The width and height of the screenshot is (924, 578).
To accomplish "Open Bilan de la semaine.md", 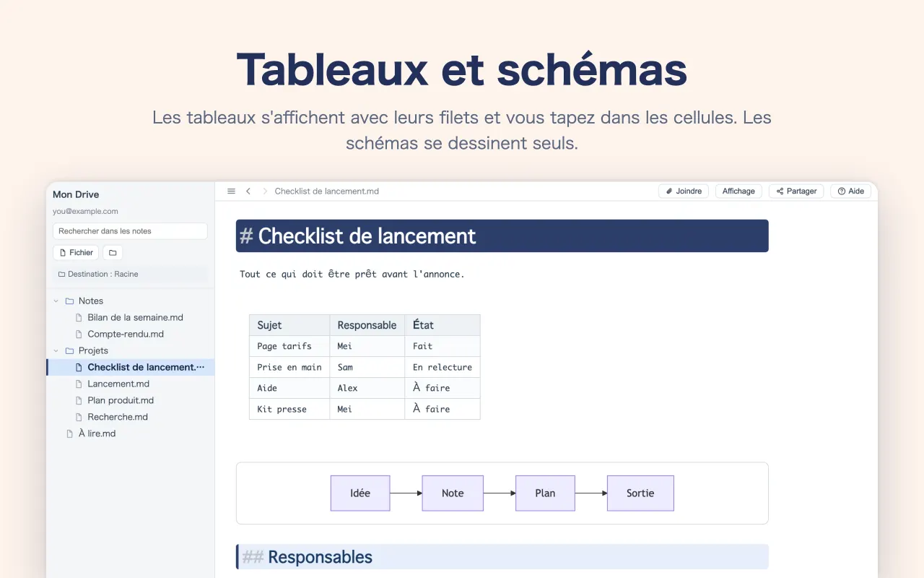I will click(131, 317).
